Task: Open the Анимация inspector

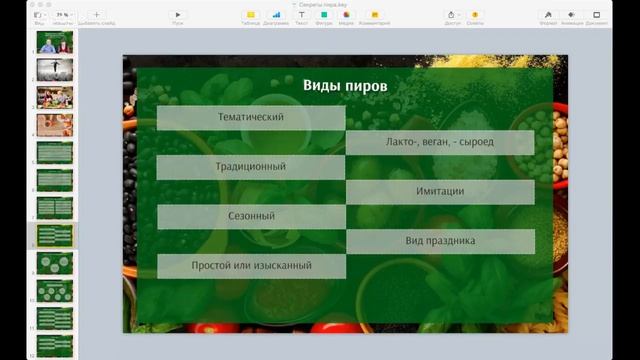Action: 571,15
